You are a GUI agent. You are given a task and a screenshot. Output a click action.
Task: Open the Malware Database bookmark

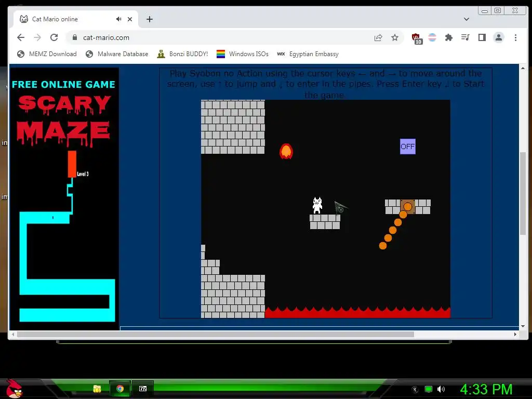click(x=117, y=54)
